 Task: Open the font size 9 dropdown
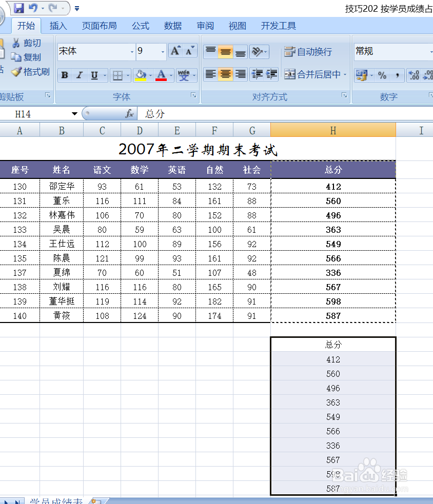coord(163,52)
